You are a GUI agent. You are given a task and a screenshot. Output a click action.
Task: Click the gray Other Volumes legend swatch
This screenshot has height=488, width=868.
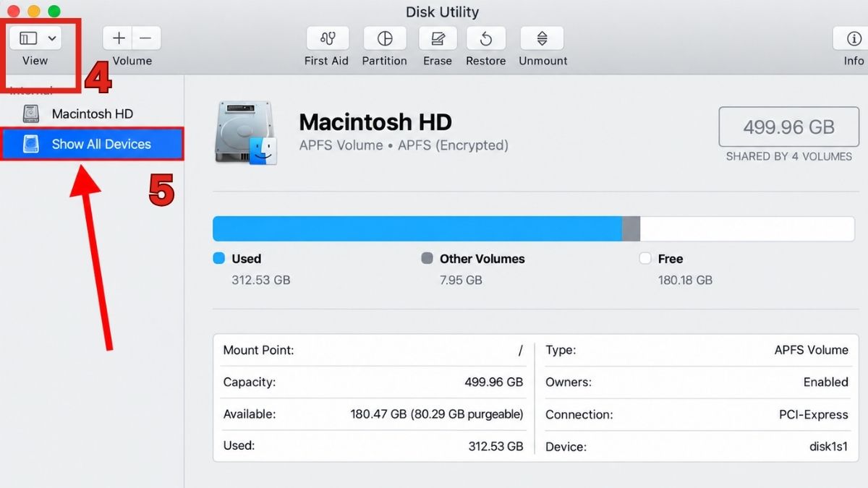427,258
